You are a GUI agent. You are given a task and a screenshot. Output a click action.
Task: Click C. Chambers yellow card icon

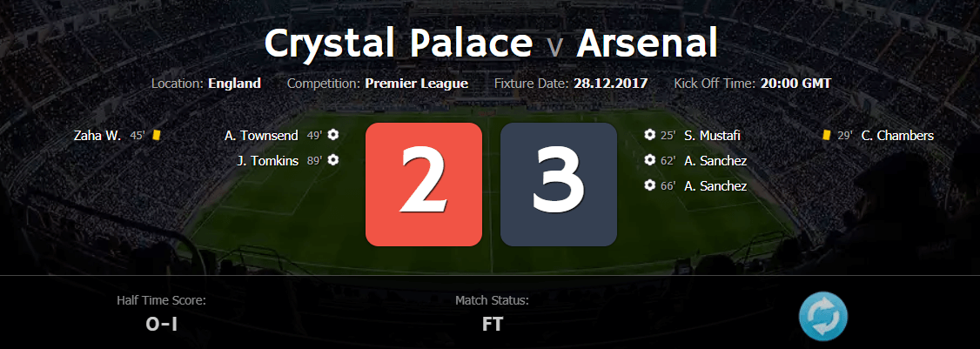[826, 135]
